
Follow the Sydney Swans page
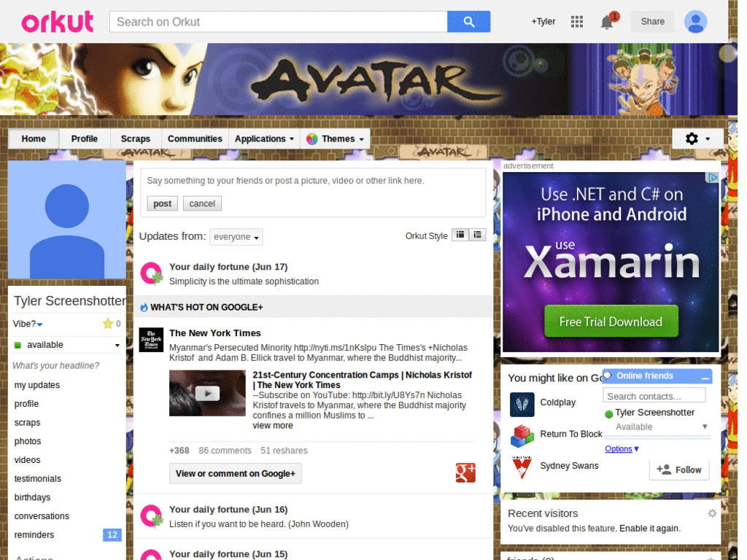pos(679,470)
